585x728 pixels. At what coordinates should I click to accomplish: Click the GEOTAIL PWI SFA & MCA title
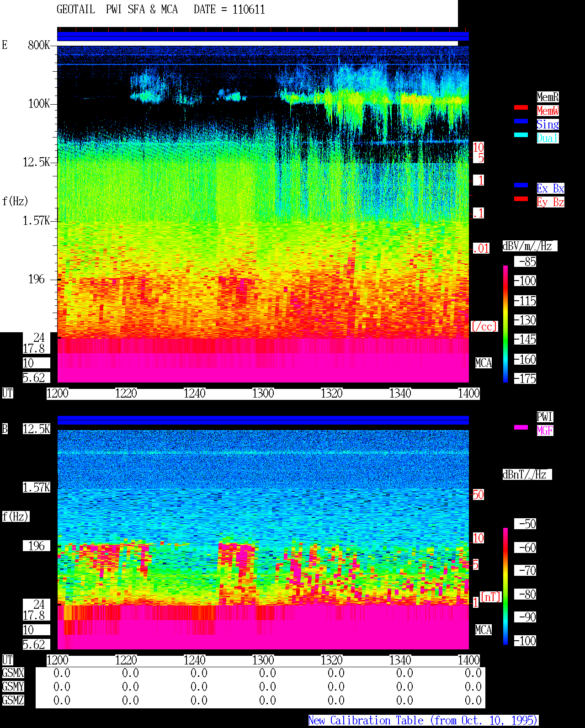tap(117, 10)
